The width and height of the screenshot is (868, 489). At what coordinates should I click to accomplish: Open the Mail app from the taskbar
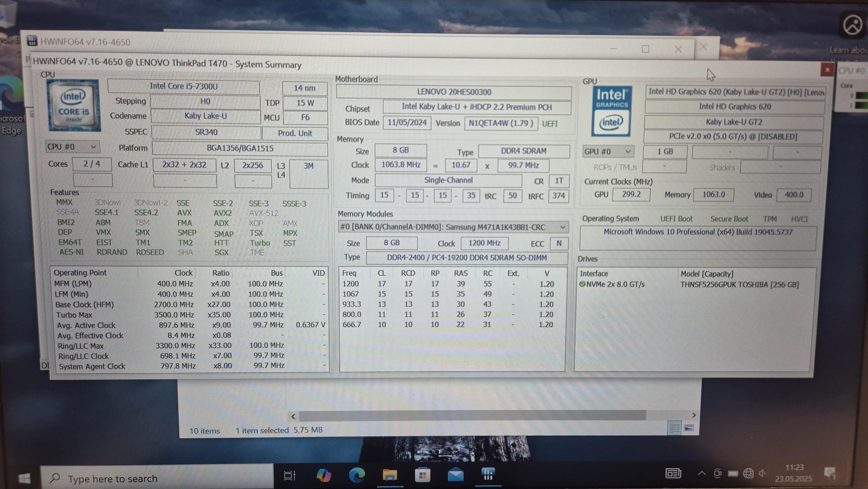click(455, 475)
